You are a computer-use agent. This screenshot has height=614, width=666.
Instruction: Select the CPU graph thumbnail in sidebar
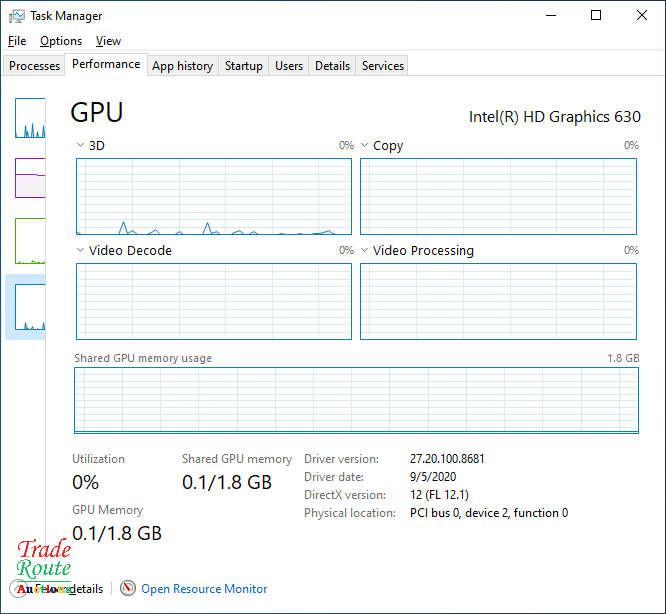[30, 118]
